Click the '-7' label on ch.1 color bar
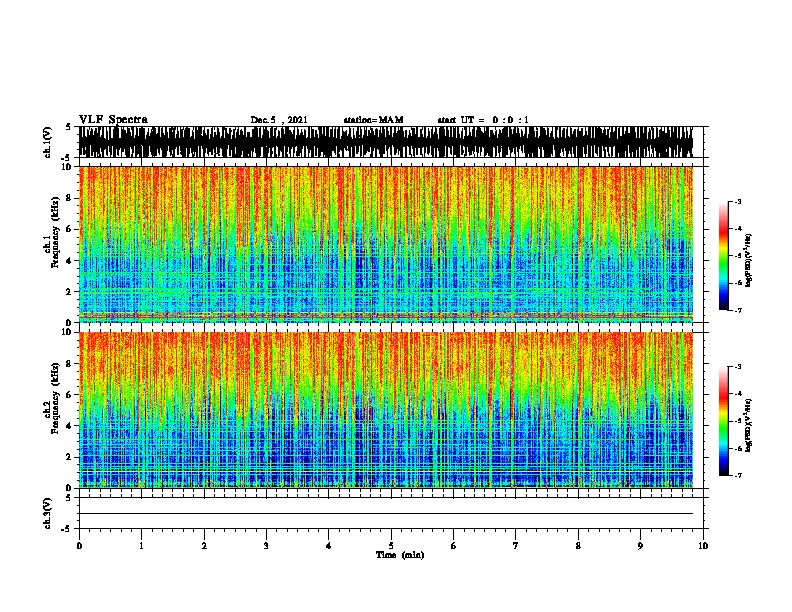 click(x=738, y=310)
